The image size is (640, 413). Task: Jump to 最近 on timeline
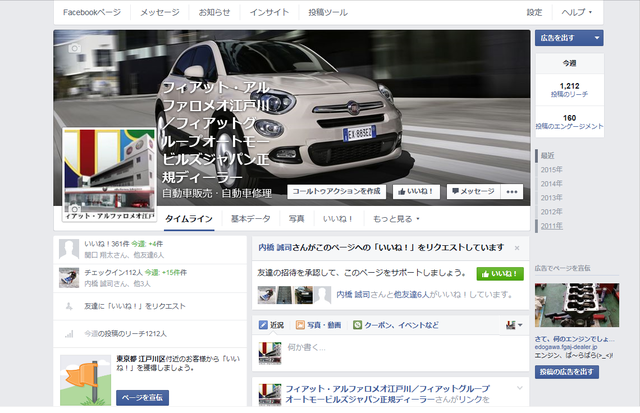(547, 155)
